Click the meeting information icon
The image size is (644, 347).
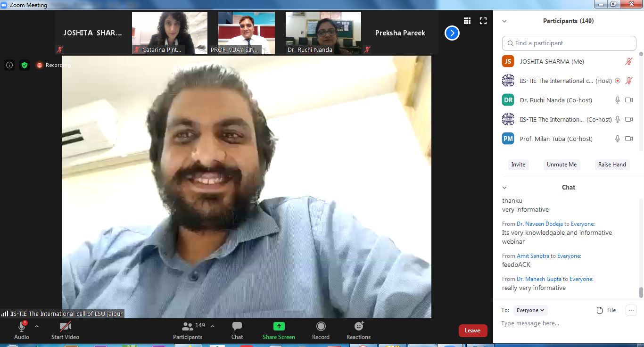9,65
